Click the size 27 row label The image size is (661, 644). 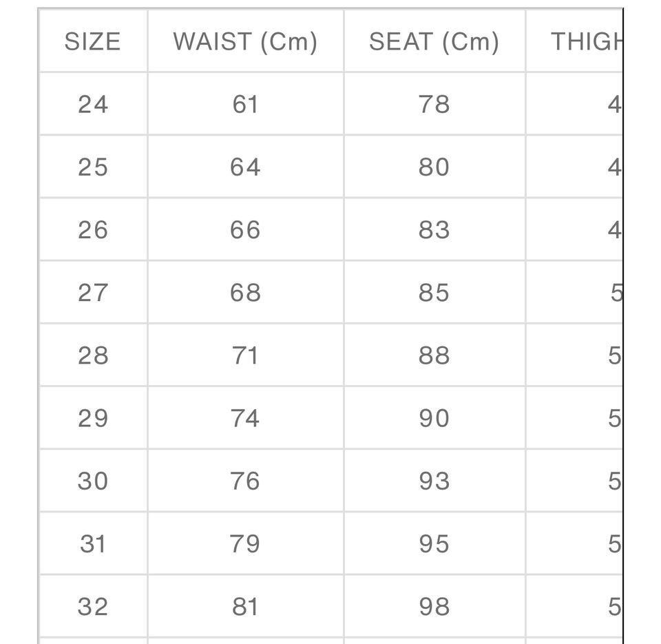93,293
